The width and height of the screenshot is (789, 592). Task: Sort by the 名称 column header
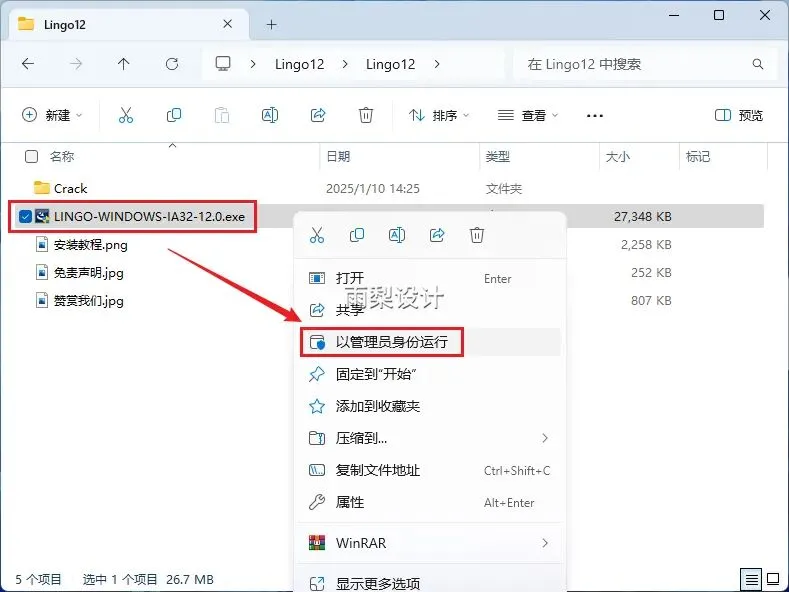(62, 157)
